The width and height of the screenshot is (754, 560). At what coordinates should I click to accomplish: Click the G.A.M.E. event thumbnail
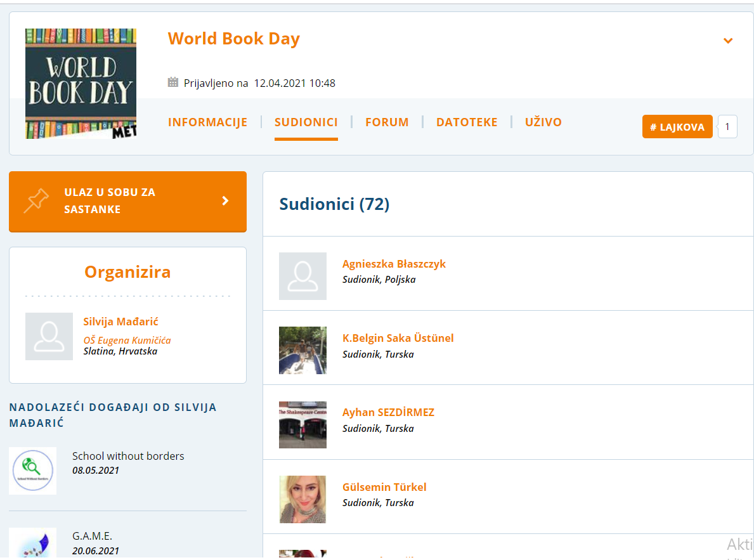33,544
